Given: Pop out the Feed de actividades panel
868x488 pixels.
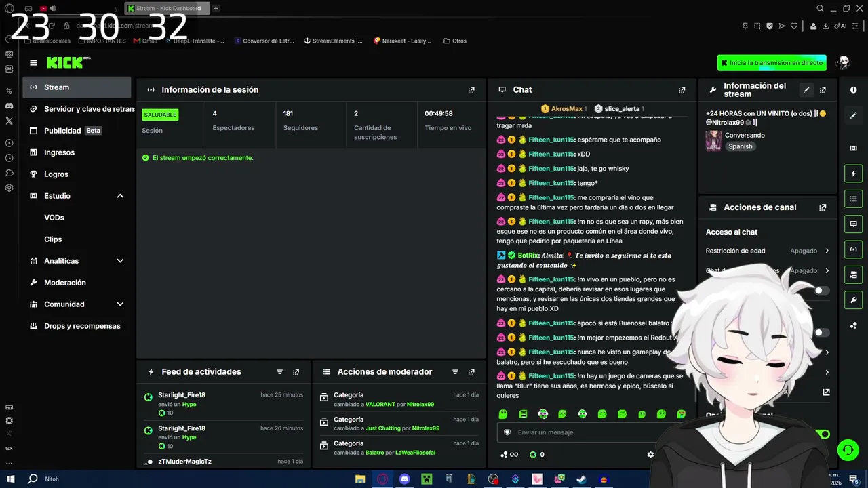Looking at the screenshot, I should pos(296,372).
